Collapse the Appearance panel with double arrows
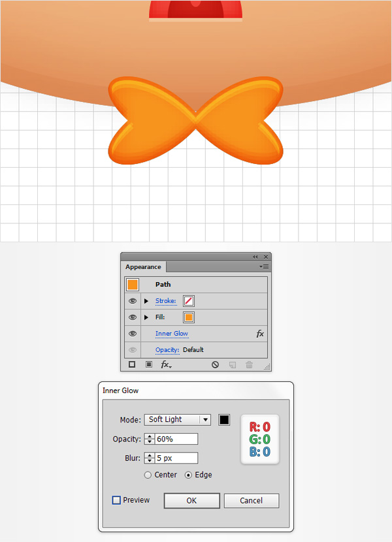The height and width of the screenshot is (542, 392). pyautogui.click(x=255, y=257)
